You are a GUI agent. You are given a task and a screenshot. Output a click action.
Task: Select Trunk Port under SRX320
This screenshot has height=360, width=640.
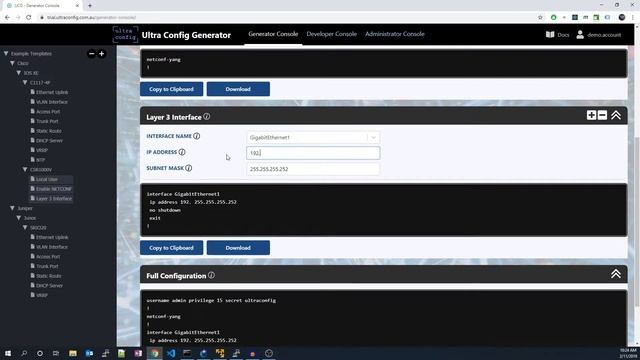44,266
